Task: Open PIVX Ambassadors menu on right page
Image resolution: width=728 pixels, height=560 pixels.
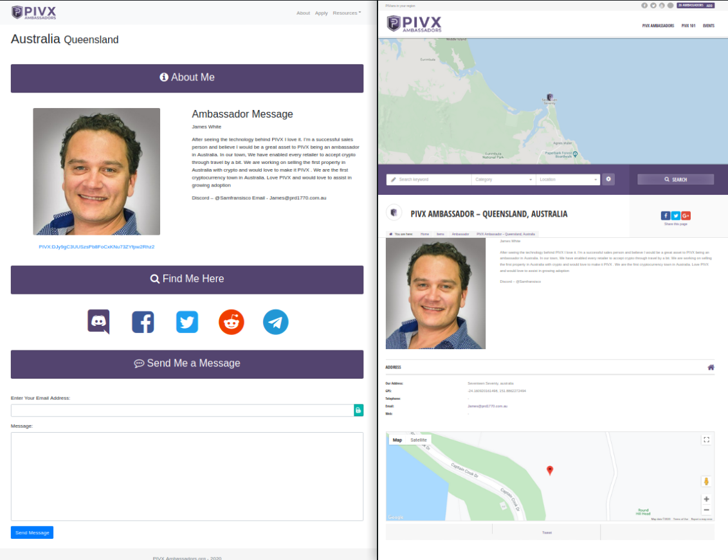Action: tap(658, 26)
